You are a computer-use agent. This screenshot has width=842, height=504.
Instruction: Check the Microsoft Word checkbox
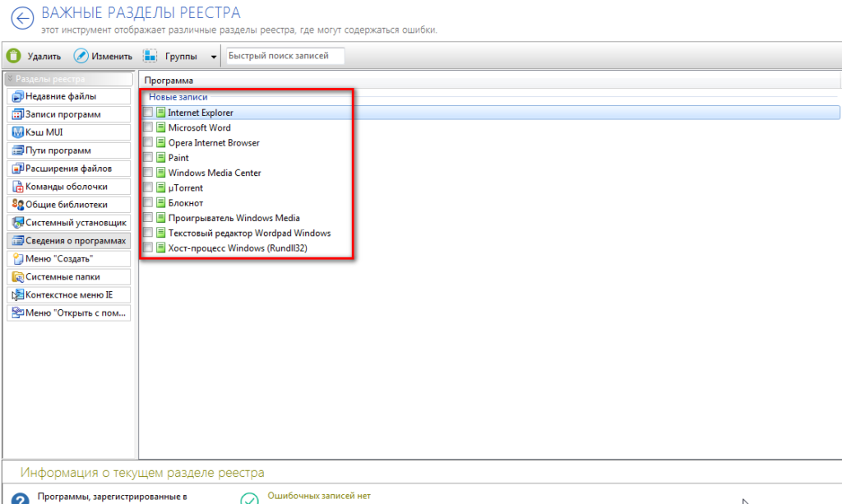(148, 127)
